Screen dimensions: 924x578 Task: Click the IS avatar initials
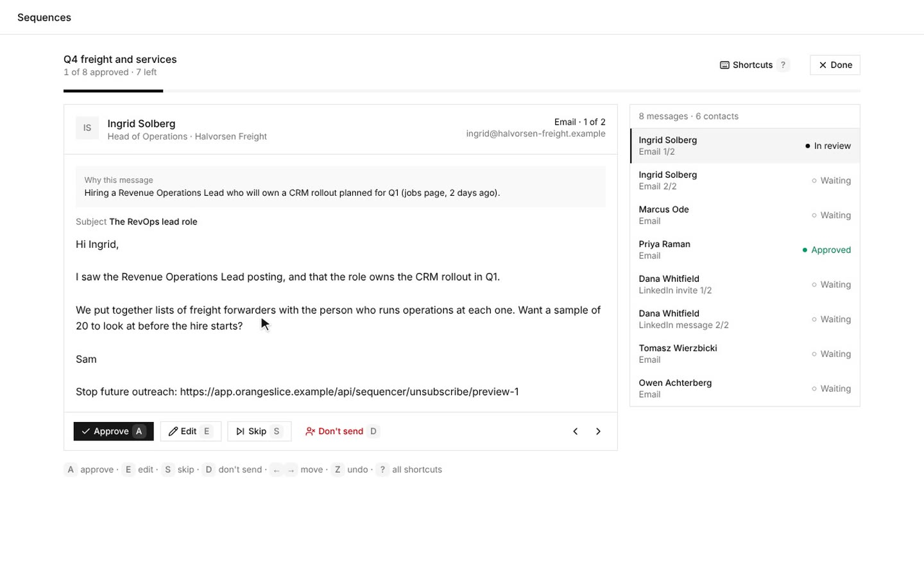[x=87, y=128]
